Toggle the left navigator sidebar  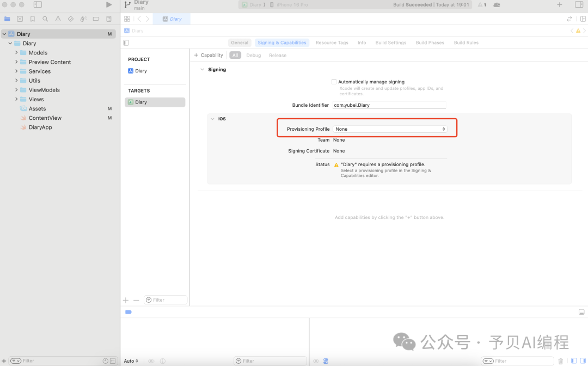(38, 5)
